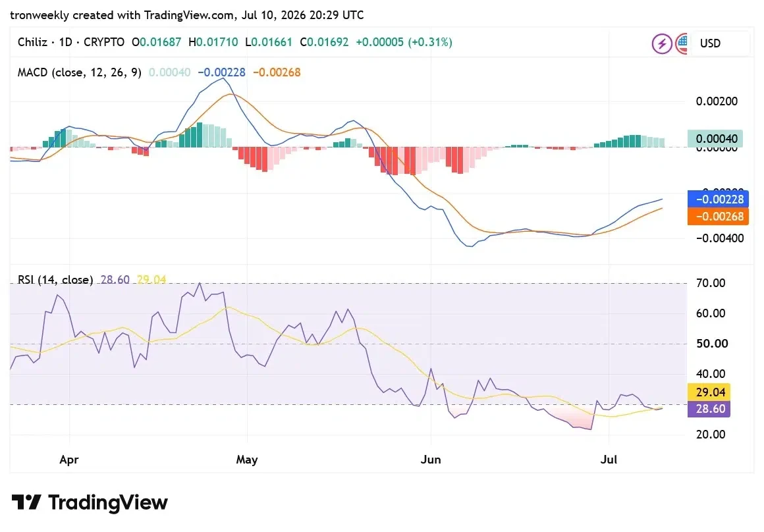
Task: Click the yellow 29.04 RSI scale label
Action: pyautogui.click(x=709, y=392)
